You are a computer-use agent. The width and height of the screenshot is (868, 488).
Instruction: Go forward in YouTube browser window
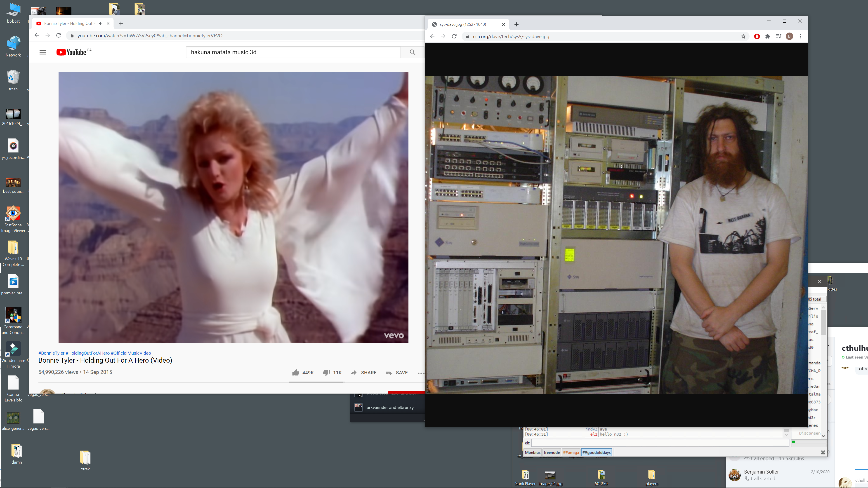[x=47, y=35]
